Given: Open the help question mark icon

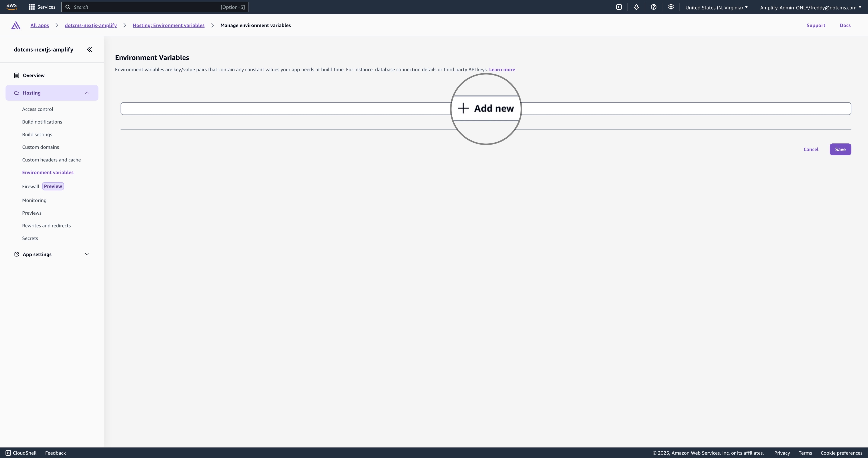Looking at the screenshot, I should coord(654,7).
